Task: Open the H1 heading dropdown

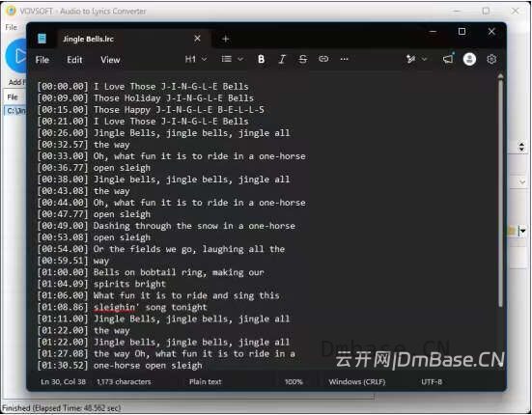Action: point(196,59)
